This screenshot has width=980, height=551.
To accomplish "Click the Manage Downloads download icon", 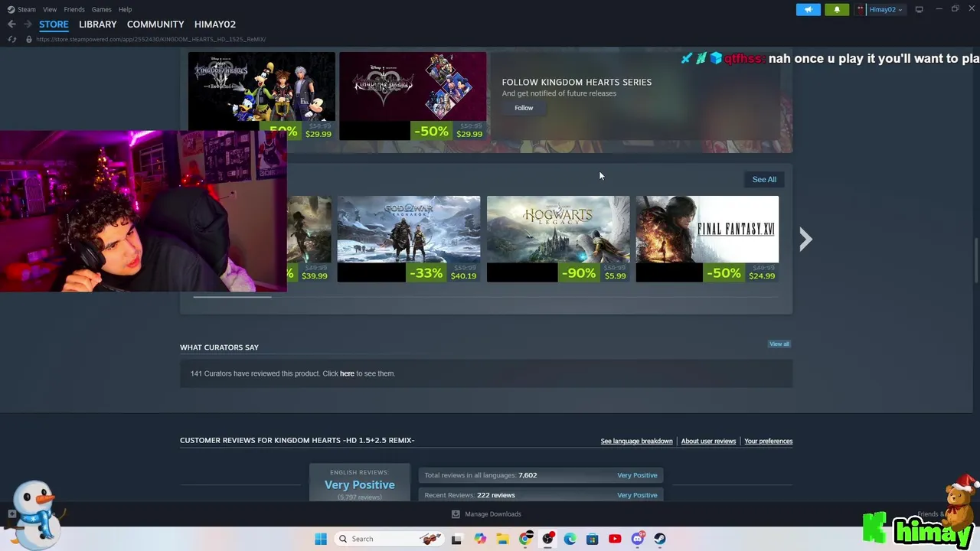I will pos(456,514).
